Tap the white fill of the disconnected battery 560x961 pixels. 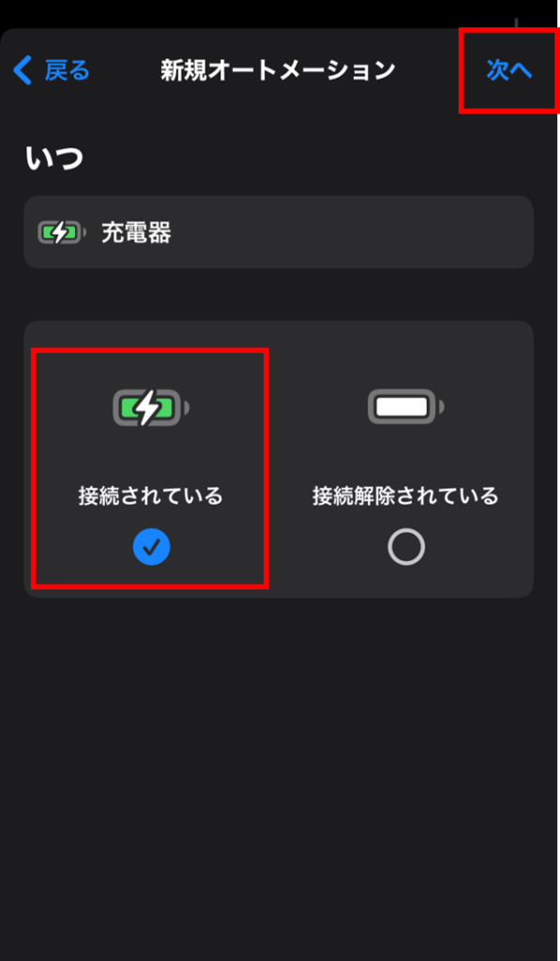point(401,407)
